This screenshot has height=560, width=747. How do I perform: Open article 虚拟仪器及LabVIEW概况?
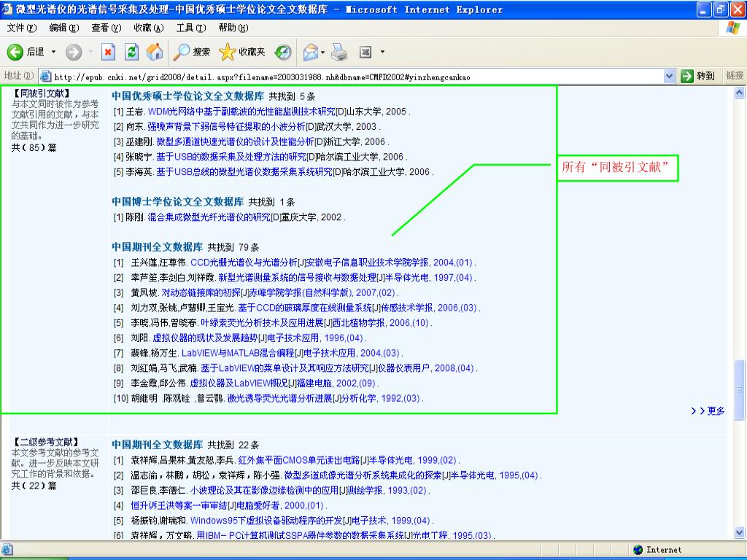click(239, 384)
